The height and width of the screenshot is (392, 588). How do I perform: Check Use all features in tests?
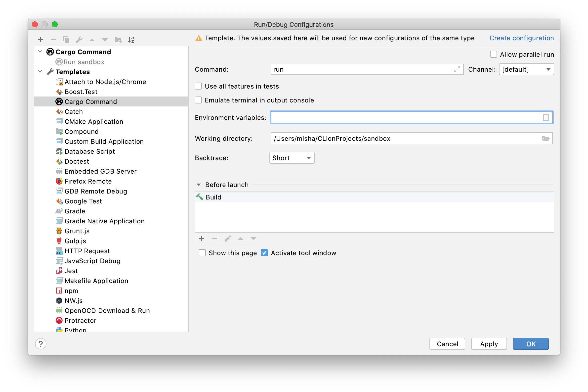click(198, 86)
